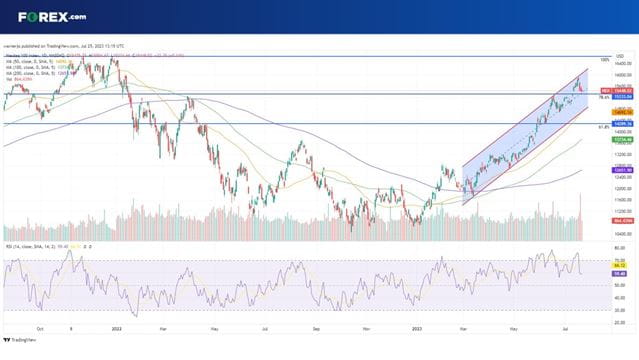639x360 pixels.
Task: Click the FOREX.com logo in the header
Action: [x=52, y=17]
